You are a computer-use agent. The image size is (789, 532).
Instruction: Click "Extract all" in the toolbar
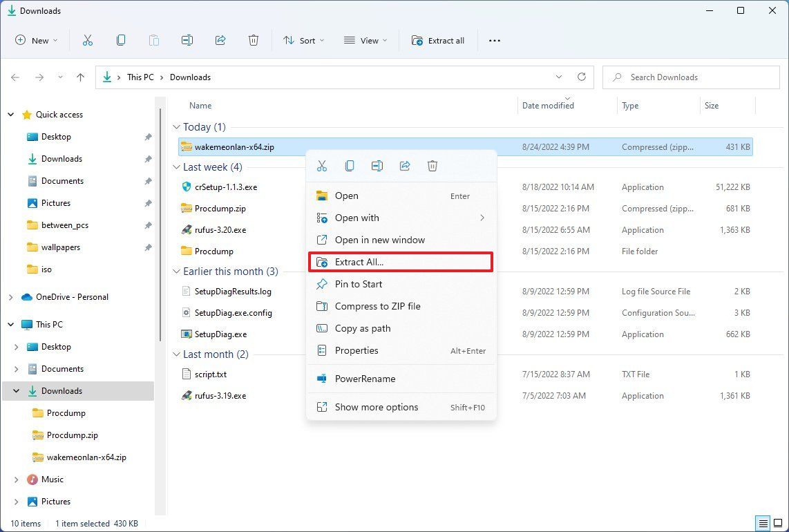tap(438, 40)
